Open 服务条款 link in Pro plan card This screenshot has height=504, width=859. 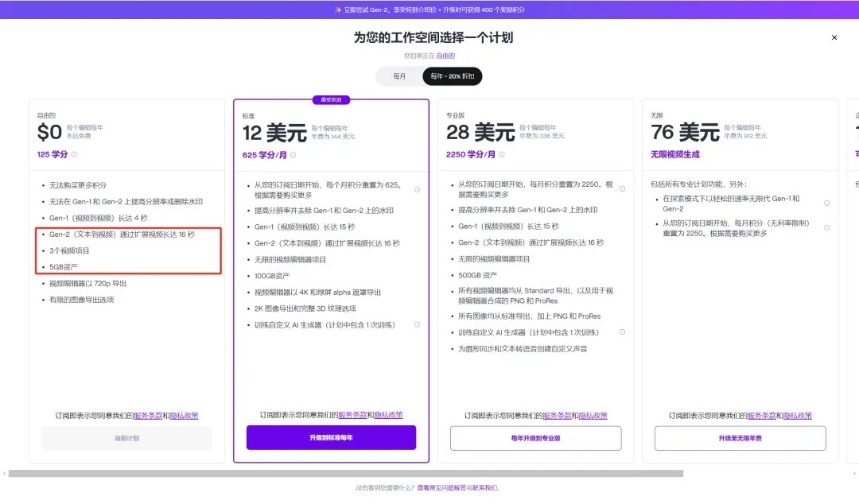coord(557,416)
